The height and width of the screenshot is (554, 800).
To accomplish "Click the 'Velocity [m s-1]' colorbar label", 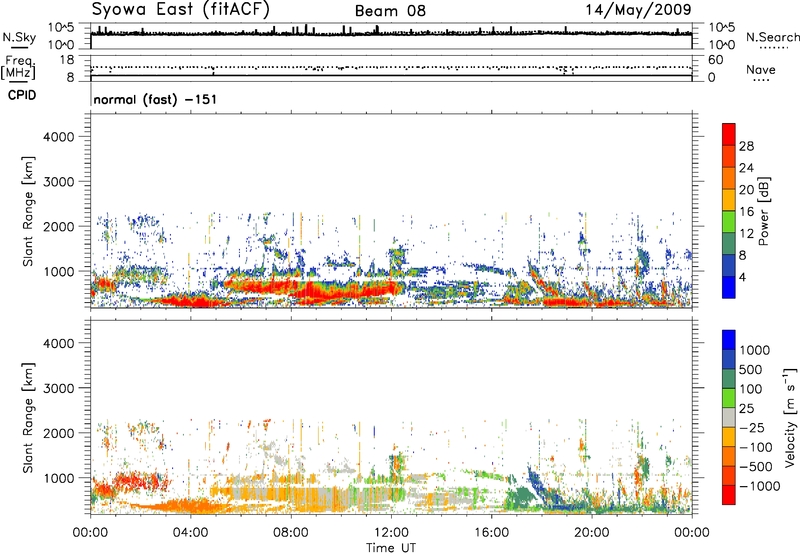I will [790, 417].
